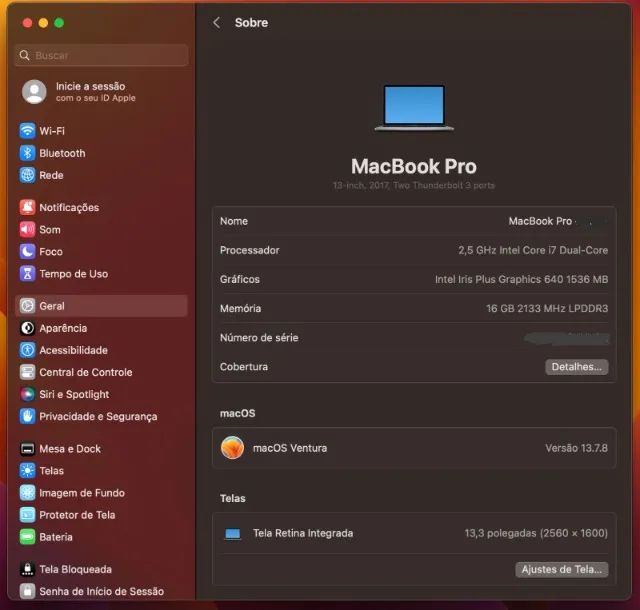
Task: Click the Geral gear icon
Action: [27, 306]
